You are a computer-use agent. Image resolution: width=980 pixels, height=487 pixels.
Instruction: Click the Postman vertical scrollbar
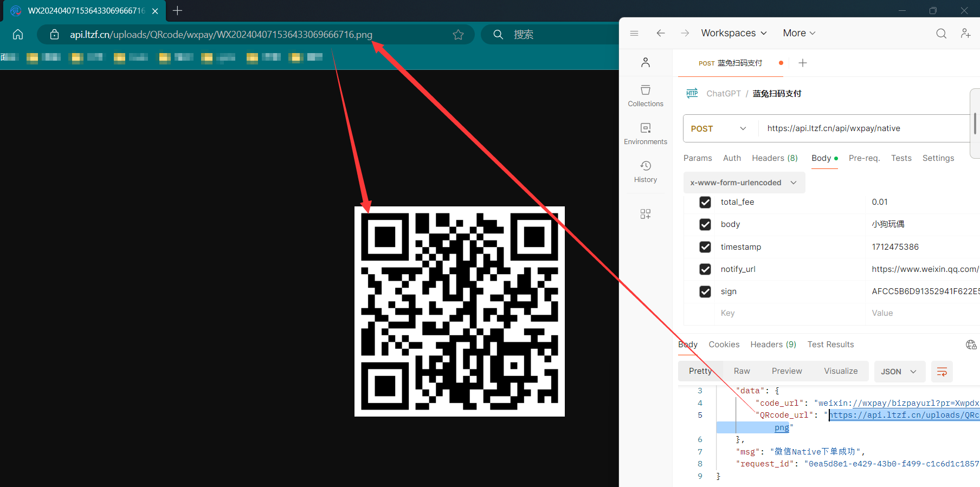pyautogui.click(x=975, y=124)
